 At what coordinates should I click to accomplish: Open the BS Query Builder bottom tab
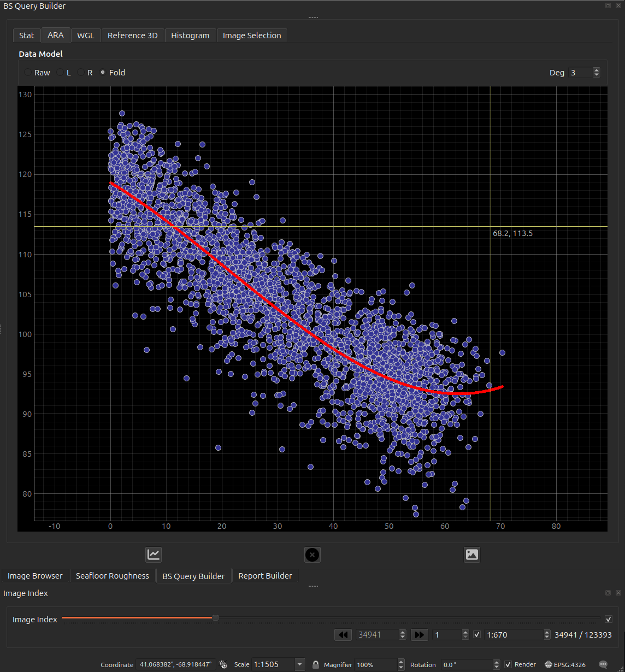tap(193, 576)
